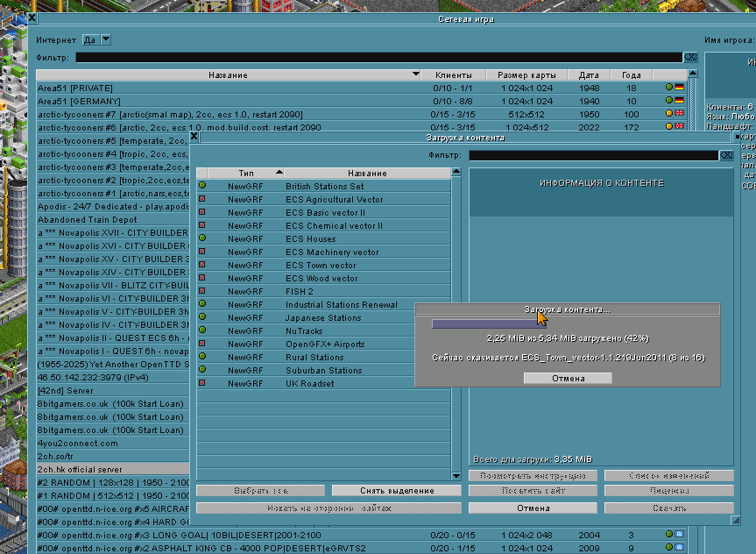Click info icon on n-ice.org #x3 LONG GOAL row
This screenshot has height=554, width=756.
[x=679, y=535]
